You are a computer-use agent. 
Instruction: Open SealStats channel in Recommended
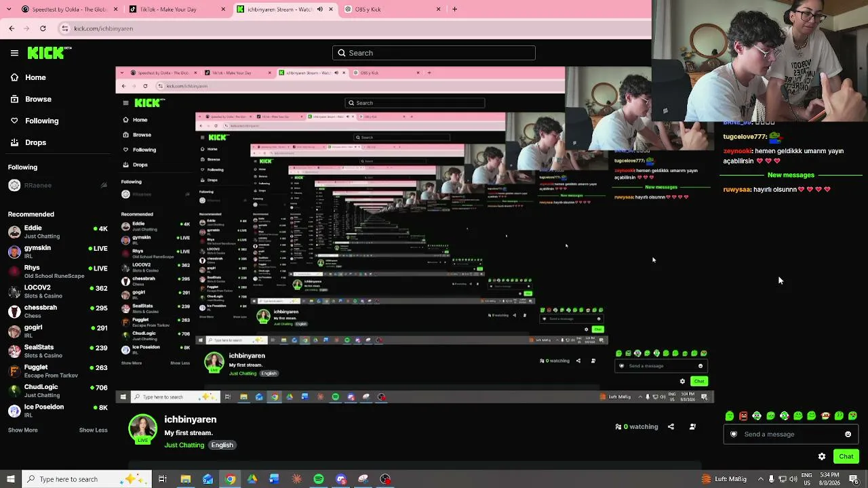tap(58, 351)
